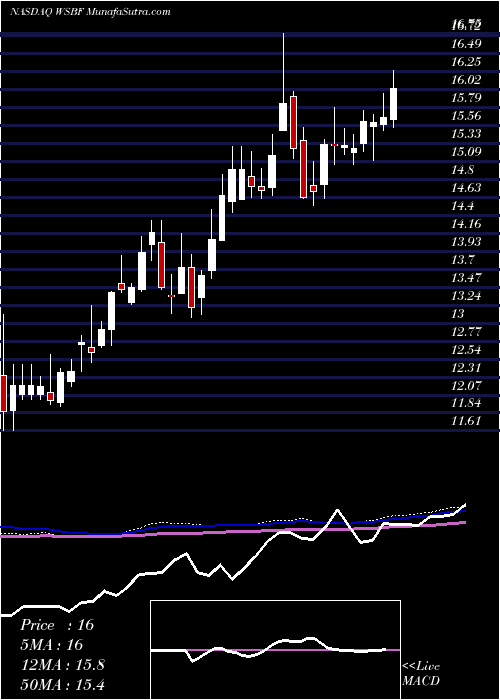Click the 'Price : 16' readout
Screen dimensions: 500x700
(x=57, y=625)
